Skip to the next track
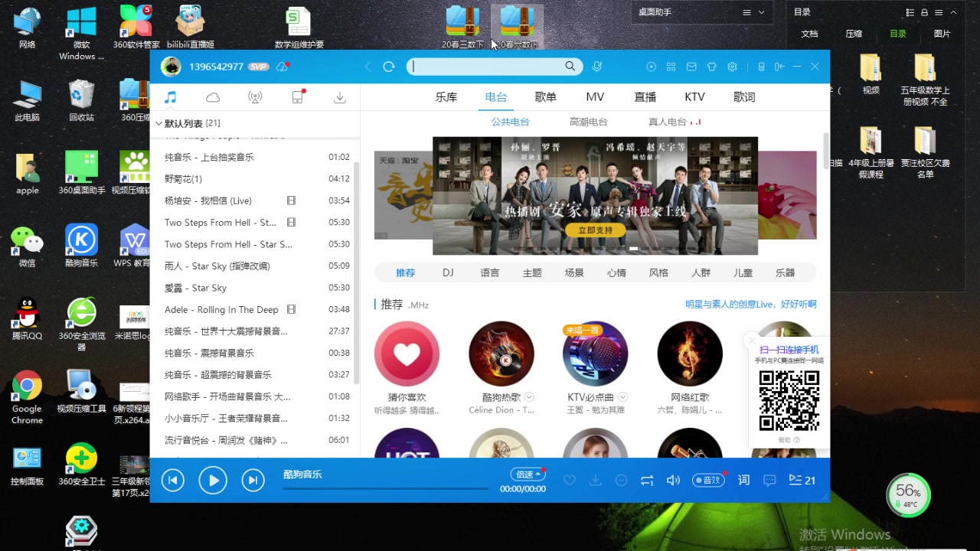The image size is (980, 551). (x=253, y=481)
